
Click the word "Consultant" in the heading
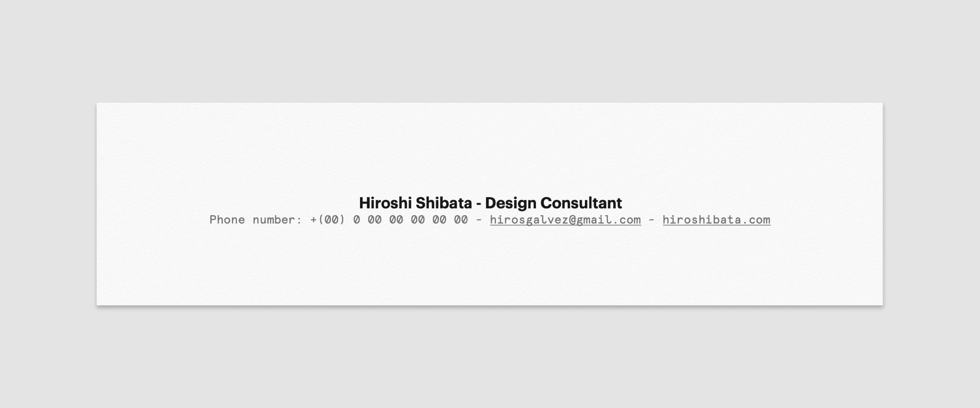(x=581, y=203)
